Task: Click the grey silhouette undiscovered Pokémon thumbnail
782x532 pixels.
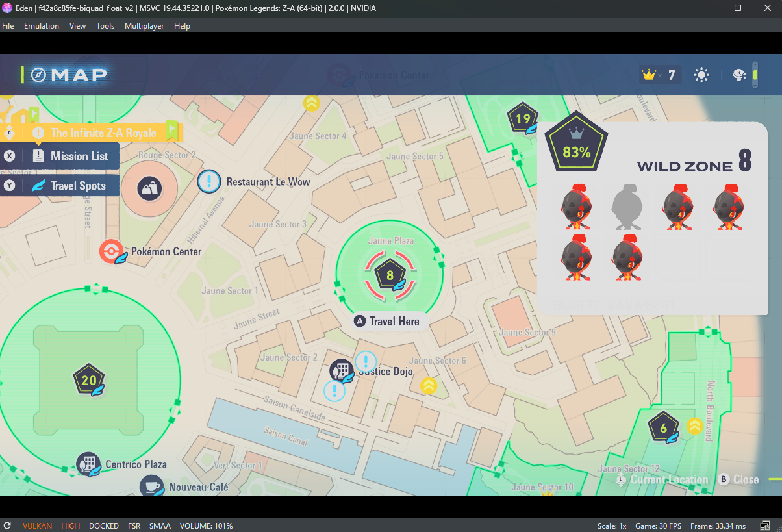Action: pyautogui.click(x=627, y=207)
